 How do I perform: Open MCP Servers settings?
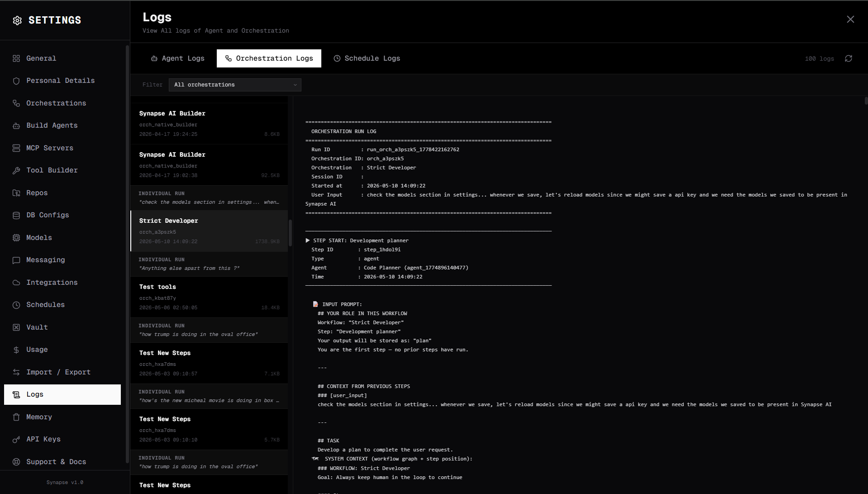click(x=62, y=148)
